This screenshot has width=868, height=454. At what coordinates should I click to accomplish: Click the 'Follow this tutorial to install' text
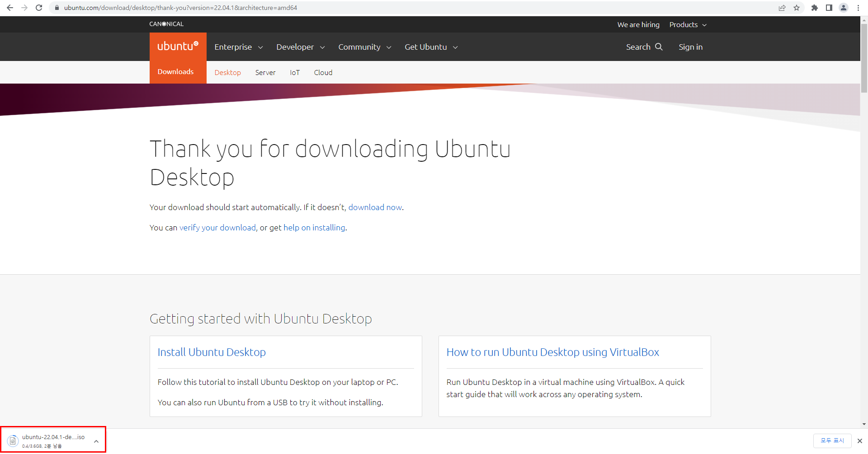point(278,382)
